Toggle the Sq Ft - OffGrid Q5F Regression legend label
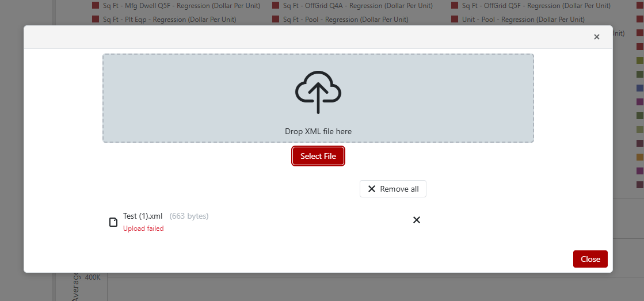644x301 pixels. [536, 6]
